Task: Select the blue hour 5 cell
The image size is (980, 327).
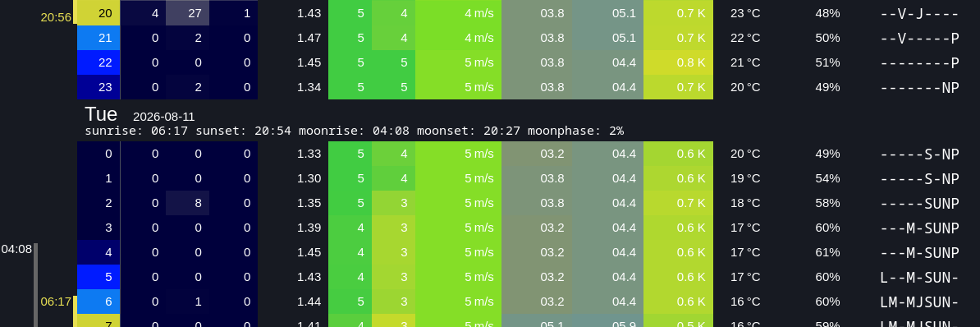Action: [98, 276]
